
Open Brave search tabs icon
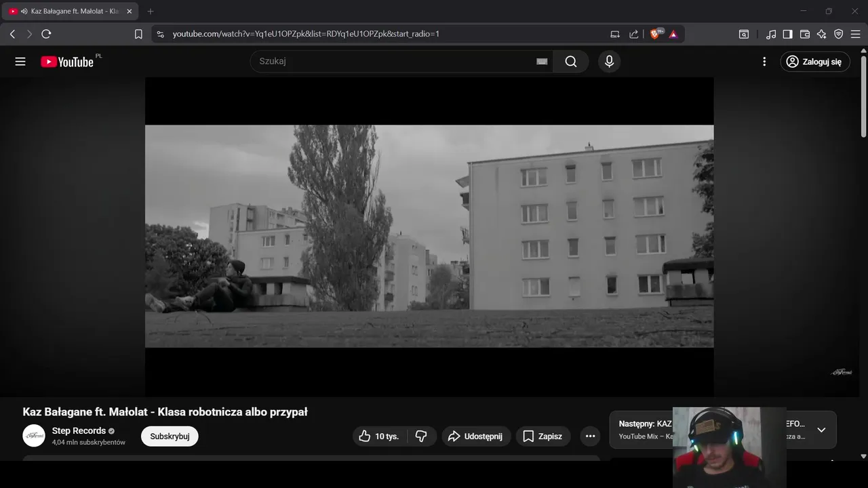(744, 34)
